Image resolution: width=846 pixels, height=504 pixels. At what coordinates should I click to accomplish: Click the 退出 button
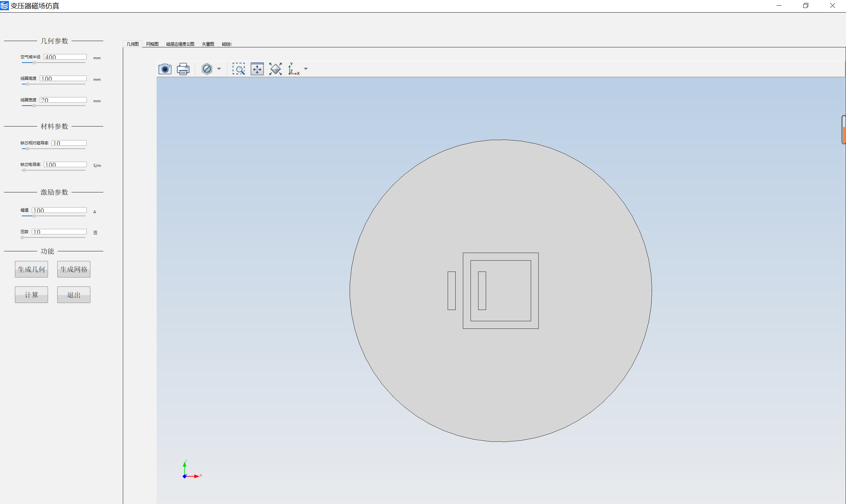click(74, 295)
